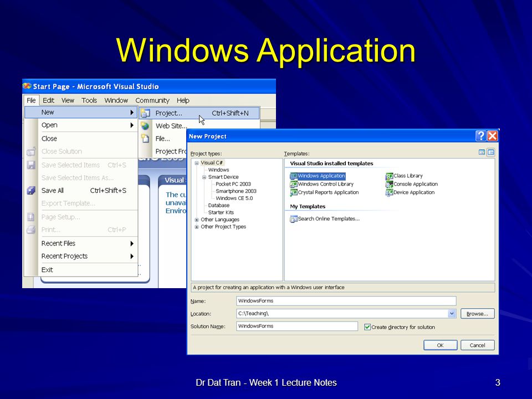Image resolution: width=532 pixels, height=399 pixels.
Task: Click the help question mark in New Project
Action: [x=481, y=136]
